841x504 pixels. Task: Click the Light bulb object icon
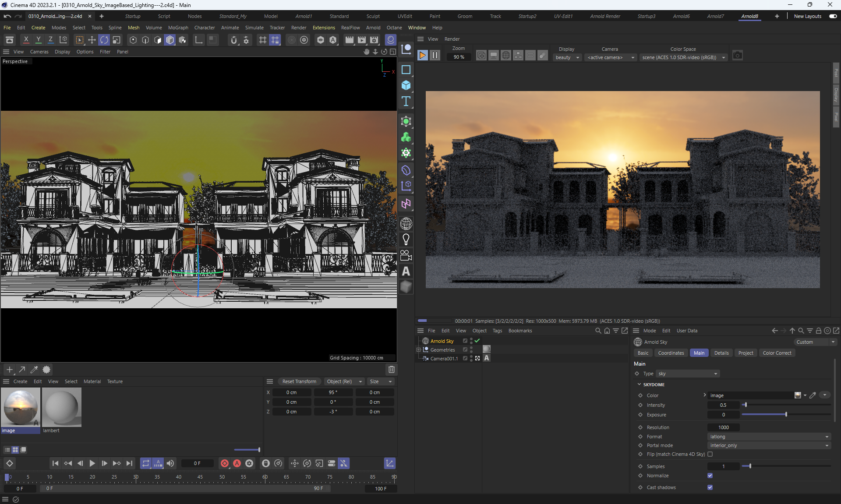coord(406,240)
